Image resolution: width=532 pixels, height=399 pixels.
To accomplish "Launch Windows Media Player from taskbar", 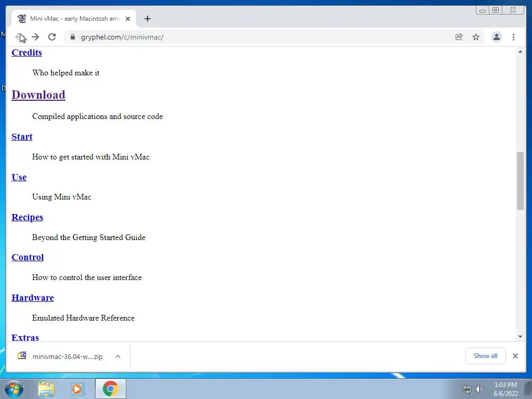I will click(x=77, y=389).
